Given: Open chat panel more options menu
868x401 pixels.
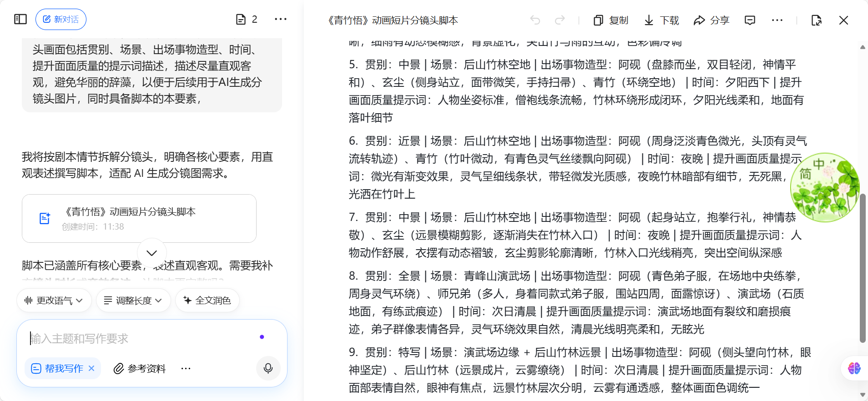Looking at the screenshot, I should coord(281,19).
